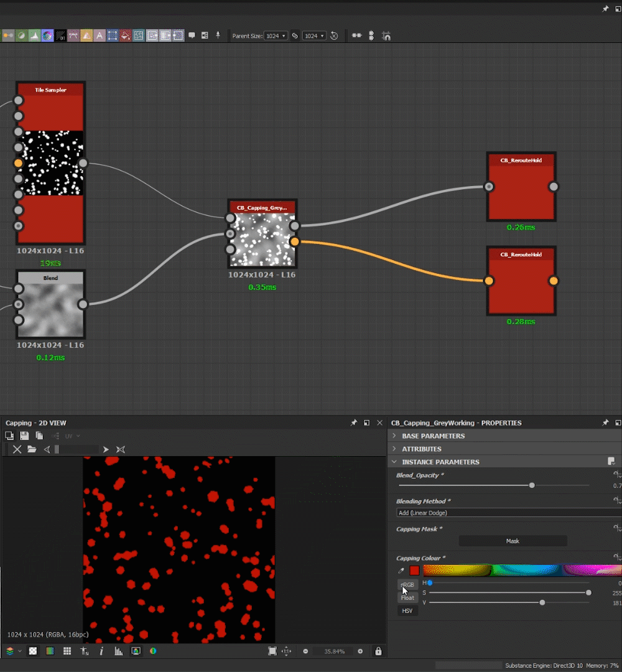Image resolution: width=622 pixels, height=672 pixels.
Task: Reset 2D view zoom to actual size
Action: (287, 651)
